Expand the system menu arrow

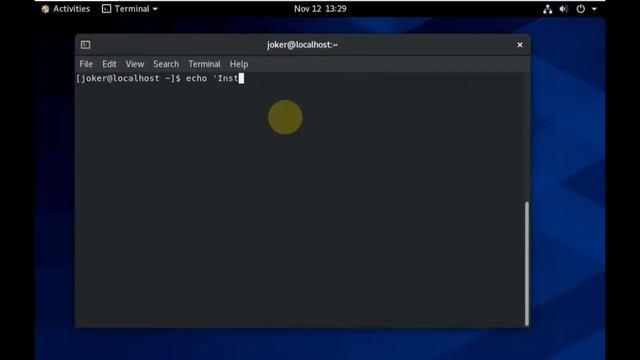(594, 9)
